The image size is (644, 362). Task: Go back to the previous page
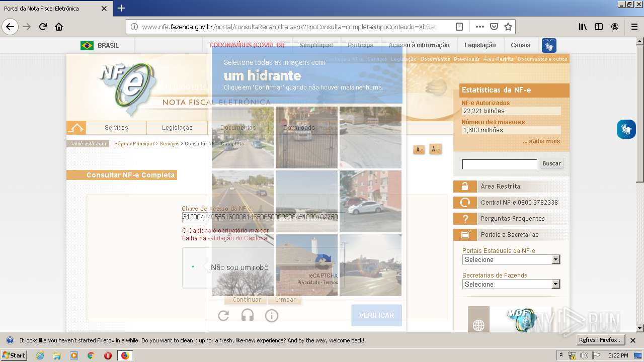tap(10, 27)
